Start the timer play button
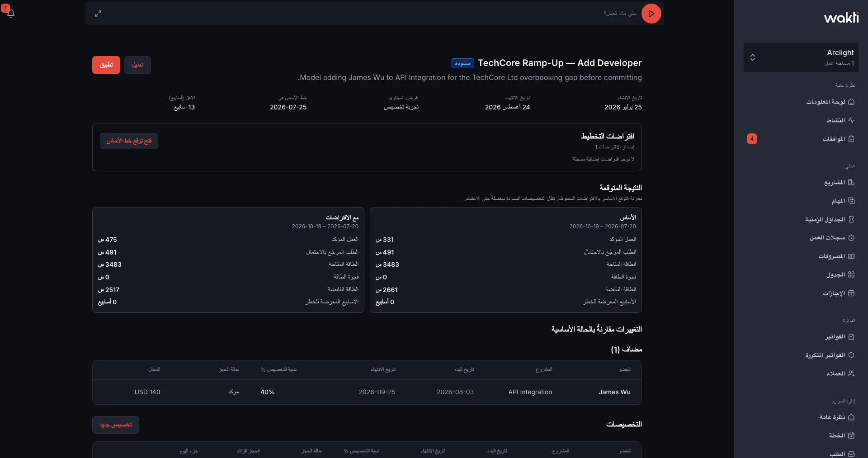Viewport: 868px width, 458px height. pos(651,14)
